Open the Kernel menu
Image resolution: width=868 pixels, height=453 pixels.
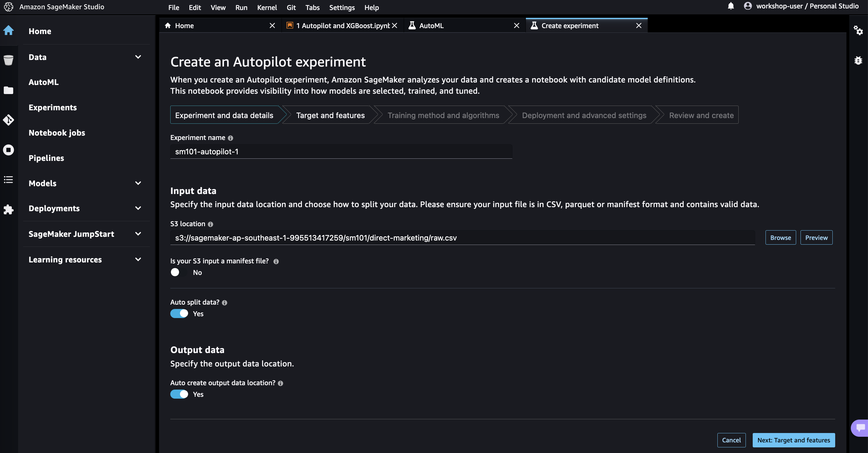tap(267, 7)
